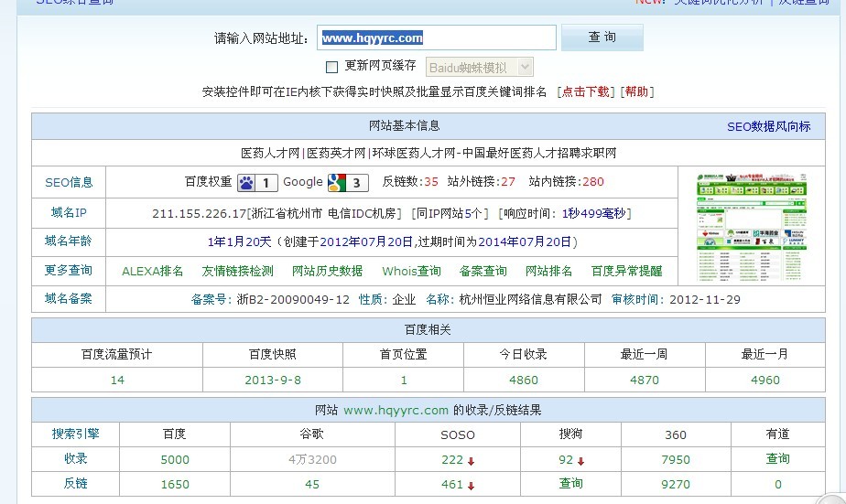Image resolution: width=846 pixels, height=504 pixels.
Task: Click the Baidu traffic estimate 14
Action: click(x=117, y=381)
